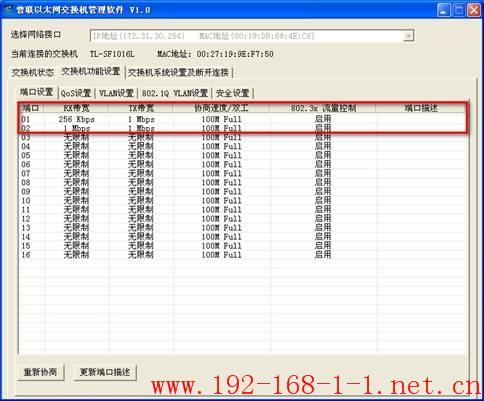Select port row 13
Viewport: 484px width, 401px height.
(243, 228)
